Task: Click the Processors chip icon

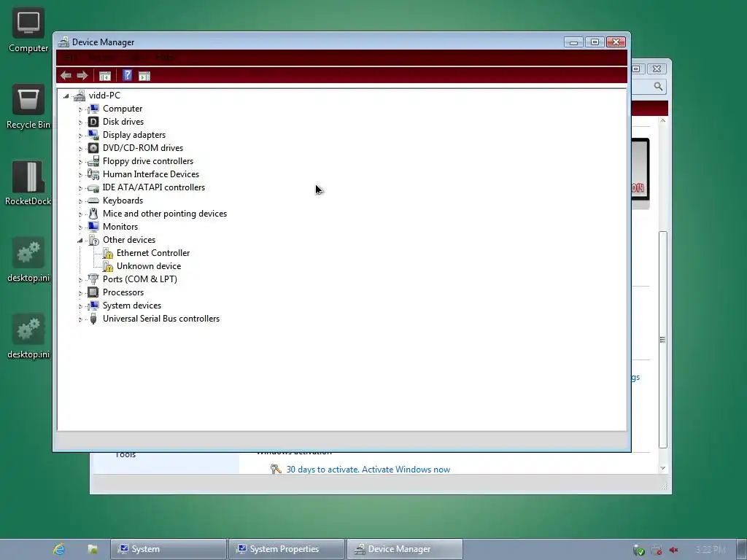Action: click(93, 292)
